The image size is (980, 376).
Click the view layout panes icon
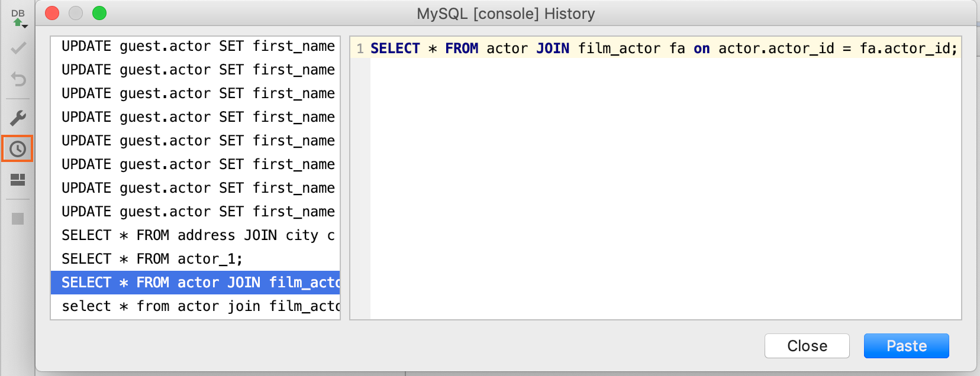point(18,180)
